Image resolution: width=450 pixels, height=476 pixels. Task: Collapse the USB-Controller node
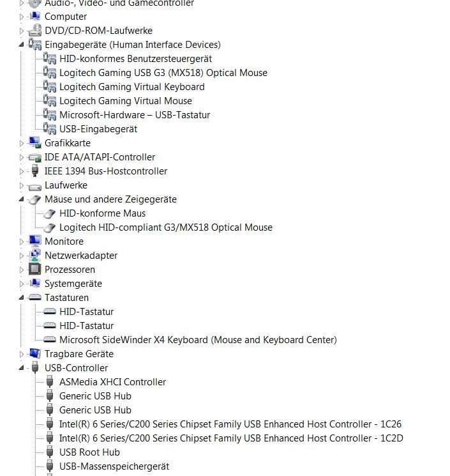coord(21,368)
